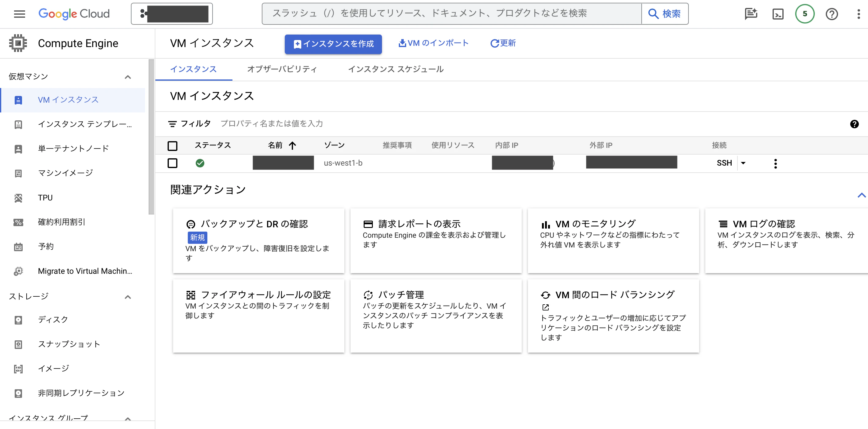Click the Compute Engine chip icon
868x429 pixels.
point(18,43)
